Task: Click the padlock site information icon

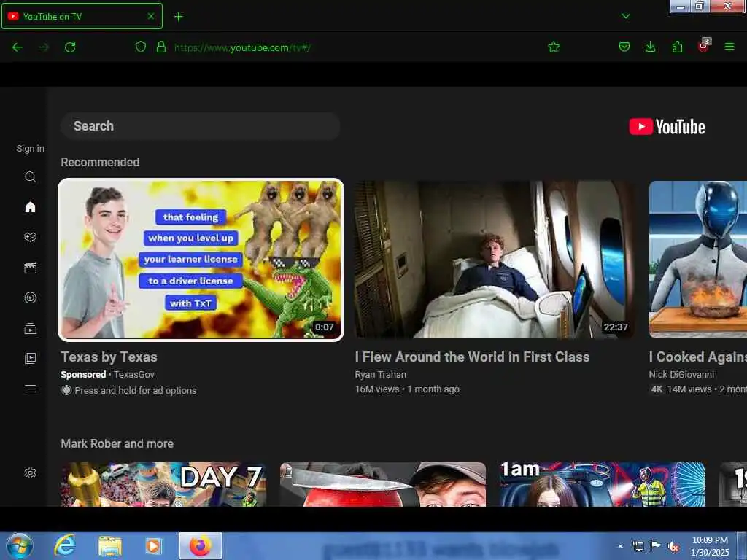Action: 161,47
